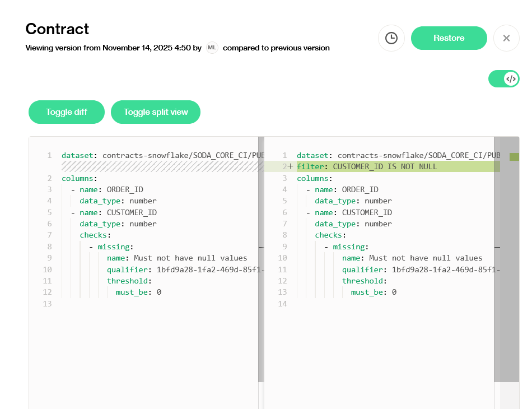
Task: Open version history clock icon
Action: click(391, 38)
